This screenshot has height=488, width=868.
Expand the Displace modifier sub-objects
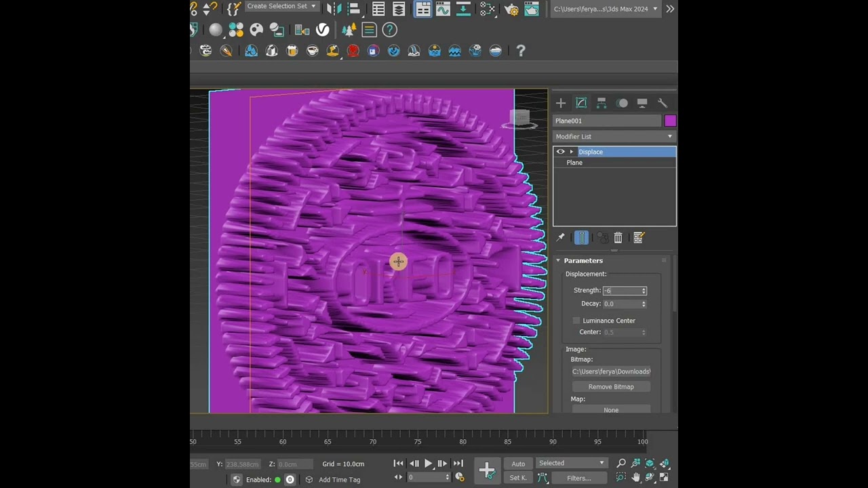pos(572,152)
